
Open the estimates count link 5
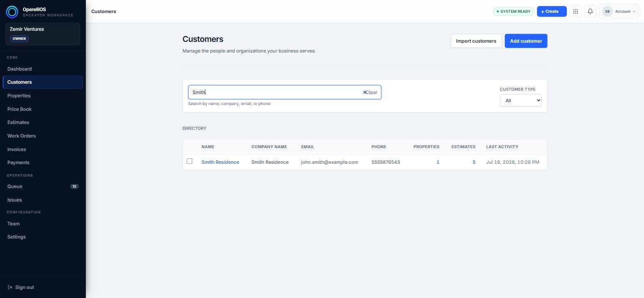click(474, 162)
